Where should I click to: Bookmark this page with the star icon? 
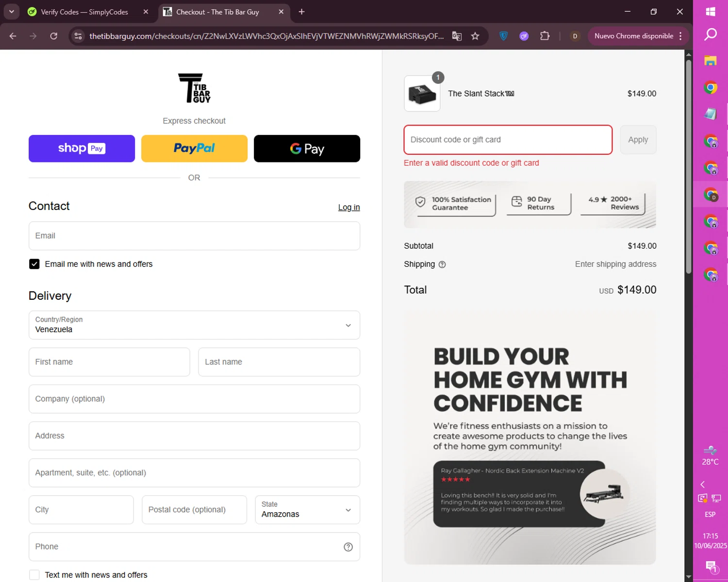point(475,36)
